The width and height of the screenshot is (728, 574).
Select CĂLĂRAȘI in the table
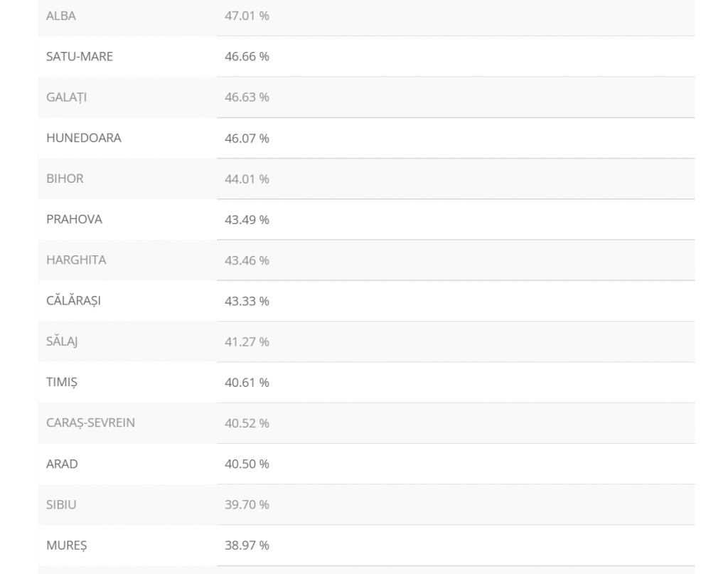coord(74,301)
